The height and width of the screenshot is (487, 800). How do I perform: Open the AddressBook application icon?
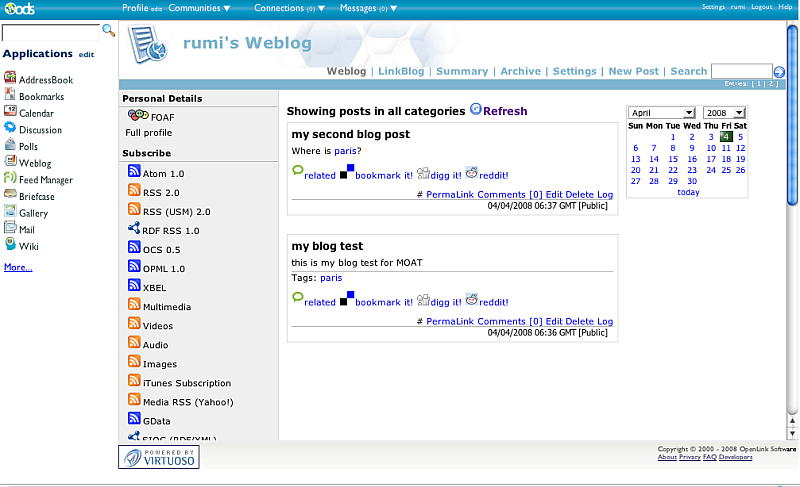[x=10, y=79]
